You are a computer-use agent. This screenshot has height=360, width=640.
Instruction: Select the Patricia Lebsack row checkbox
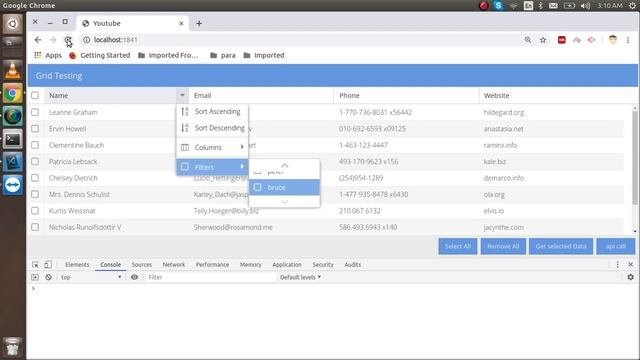coord(35,161)
